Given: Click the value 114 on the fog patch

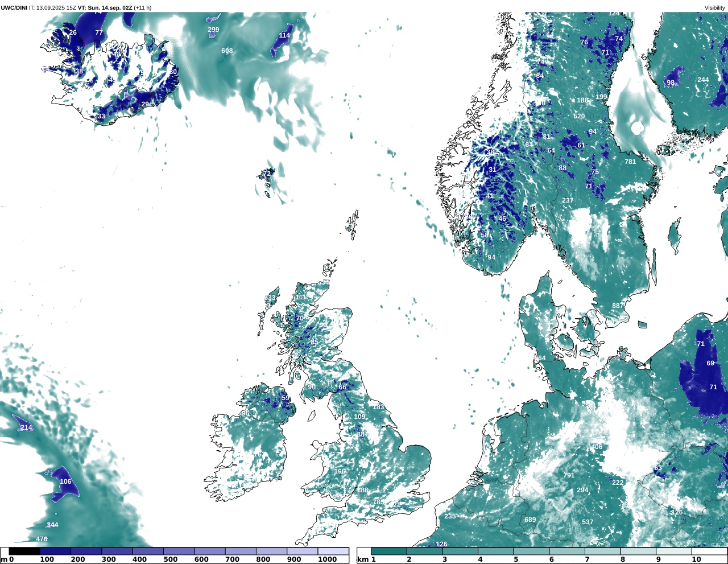Looking at the screenshot, I should 284,35.
